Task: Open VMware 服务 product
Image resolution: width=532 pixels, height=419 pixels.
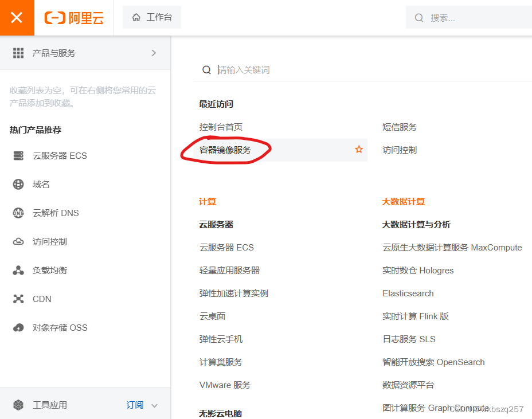Action: (225, 385)
